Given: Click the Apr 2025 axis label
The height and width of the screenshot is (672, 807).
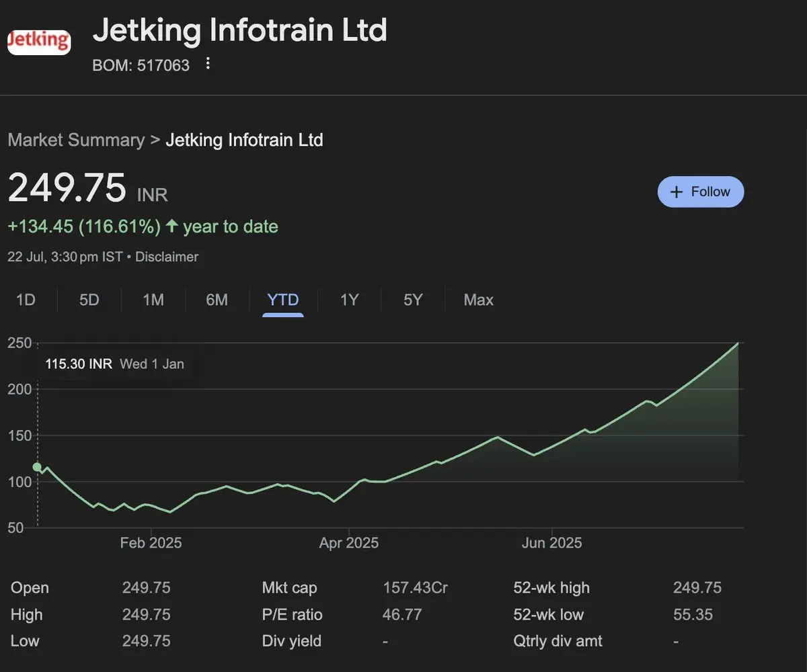Looking at the screenshot, I should pos(348,542).
